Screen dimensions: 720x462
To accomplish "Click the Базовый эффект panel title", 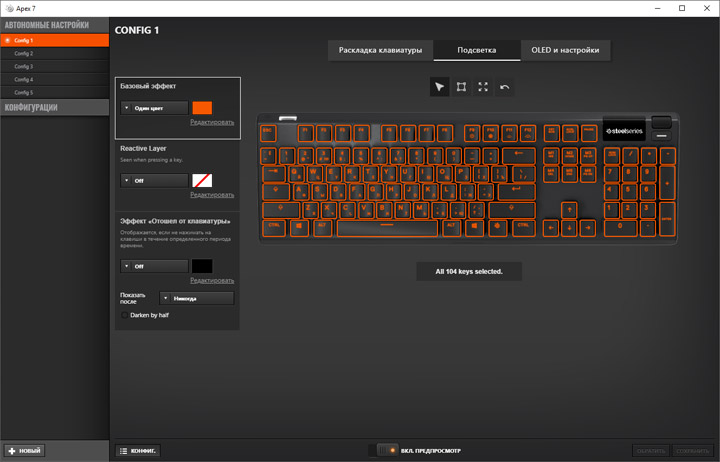I will 148,86.
